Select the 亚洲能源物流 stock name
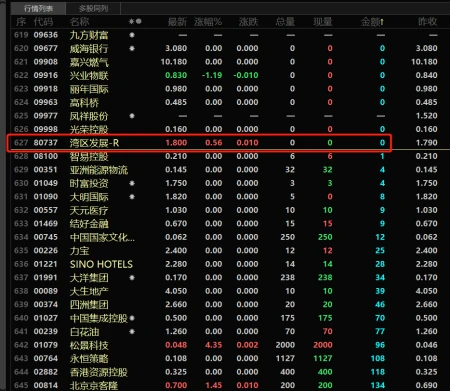This screenshot has height=391, width=450. point(99,170)
